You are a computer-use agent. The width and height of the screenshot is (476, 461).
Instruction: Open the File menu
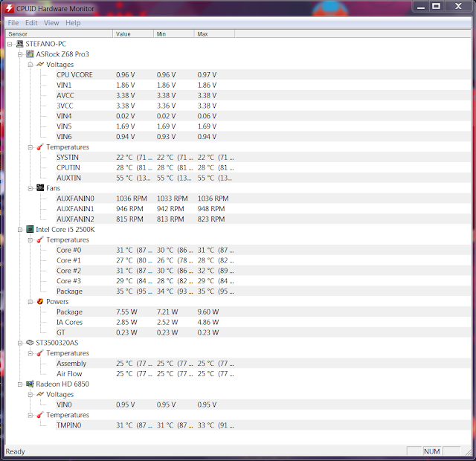point(13,23)
